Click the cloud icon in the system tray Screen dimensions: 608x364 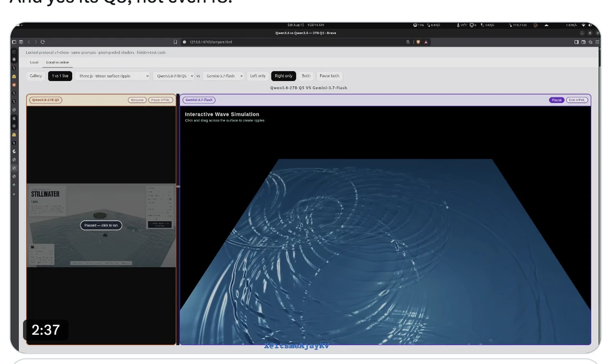coord(546,25)
